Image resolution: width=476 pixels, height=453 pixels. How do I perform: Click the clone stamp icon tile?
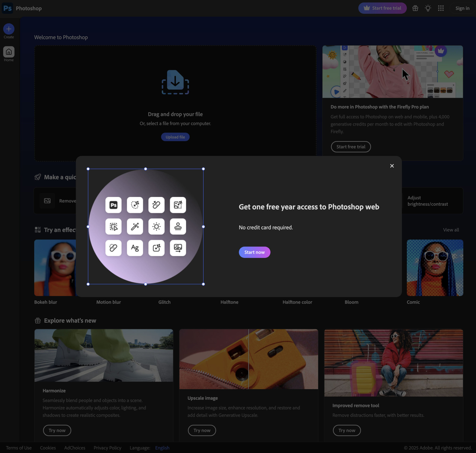click(x=178, y=226)
